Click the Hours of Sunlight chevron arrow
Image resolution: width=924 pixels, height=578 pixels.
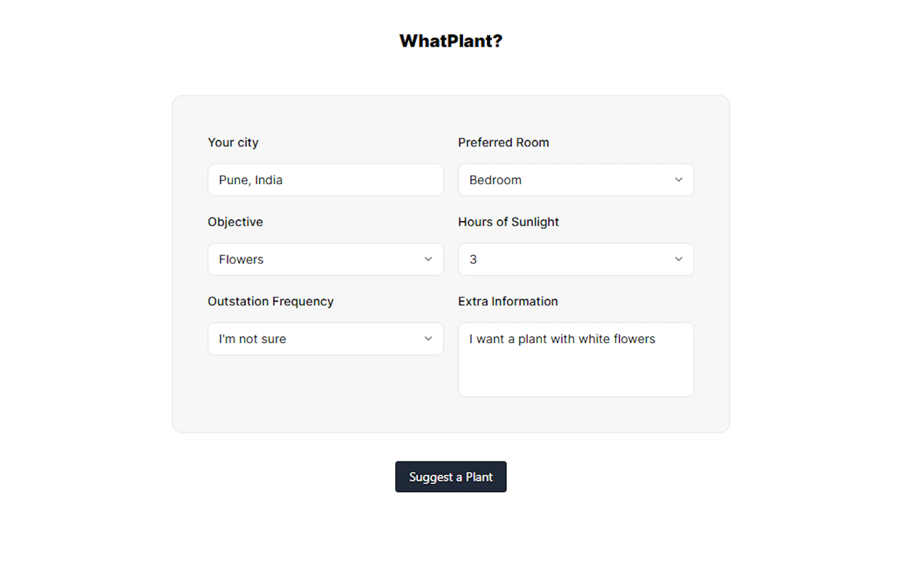pyautogui.click(x=678, y=259)
